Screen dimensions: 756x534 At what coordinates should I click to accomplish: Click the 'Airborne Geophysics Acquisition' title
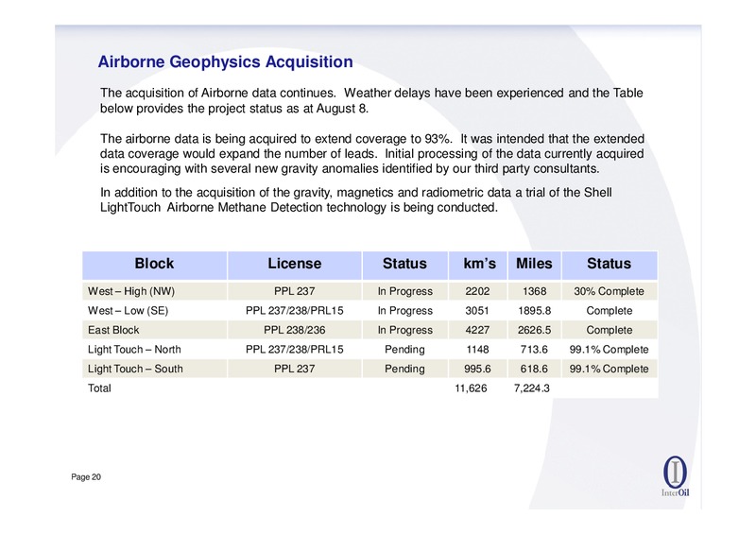point(225,62)
